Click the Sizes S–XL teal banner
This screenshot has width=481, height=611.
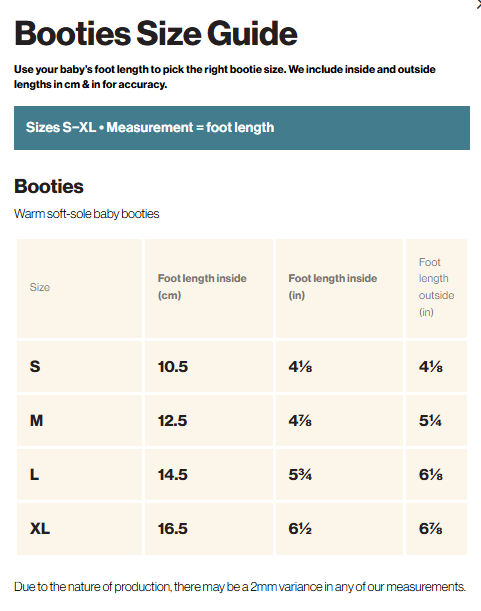click(242, 128)
